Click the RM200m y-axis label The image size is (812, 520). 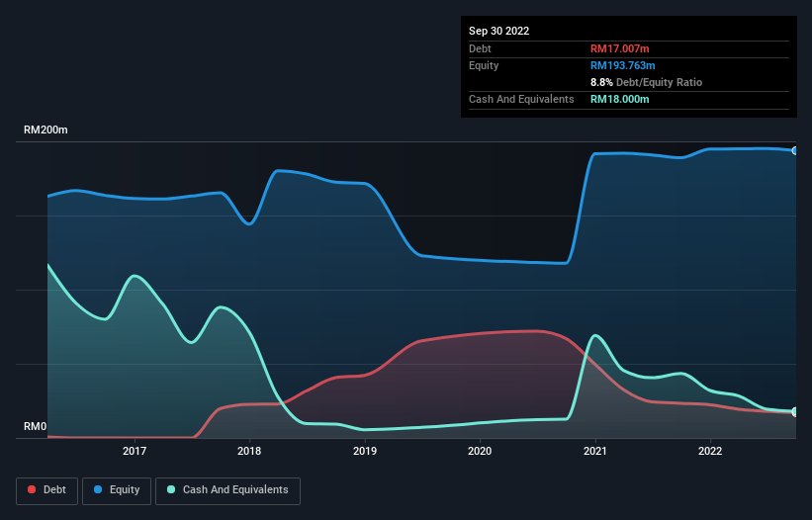coord(45,130)
